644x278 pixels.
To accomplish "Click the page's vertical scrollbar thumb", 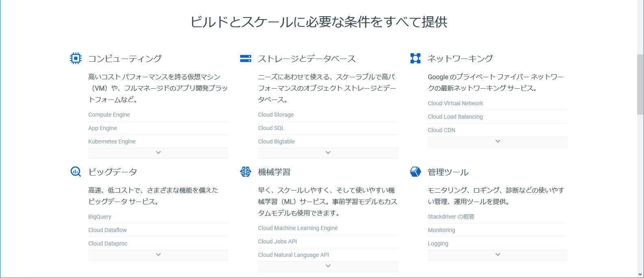I will 640,84.
